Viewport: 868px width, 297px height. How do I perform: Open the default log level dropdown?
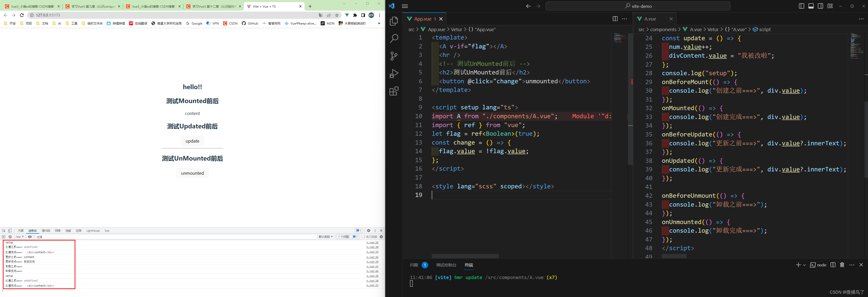click(x=326, y=237)
